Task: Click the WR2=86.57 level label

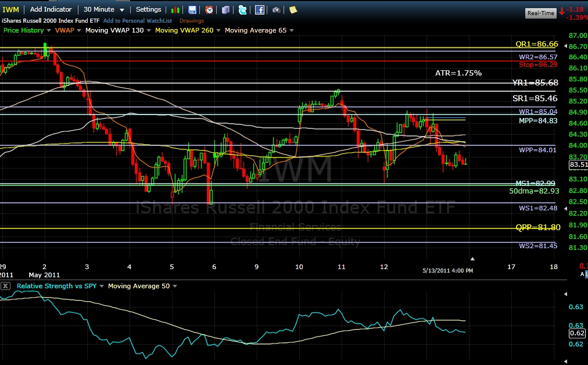Action: 538,57
